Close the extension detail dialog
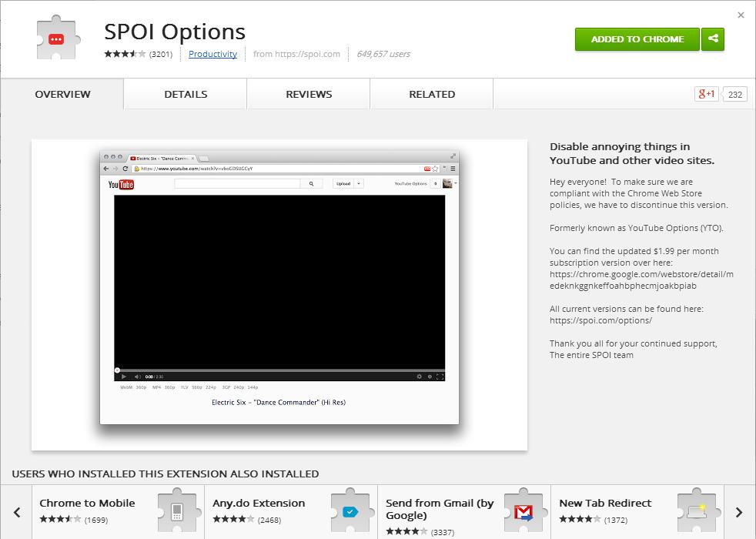756x539 pixels. [741, 15]
